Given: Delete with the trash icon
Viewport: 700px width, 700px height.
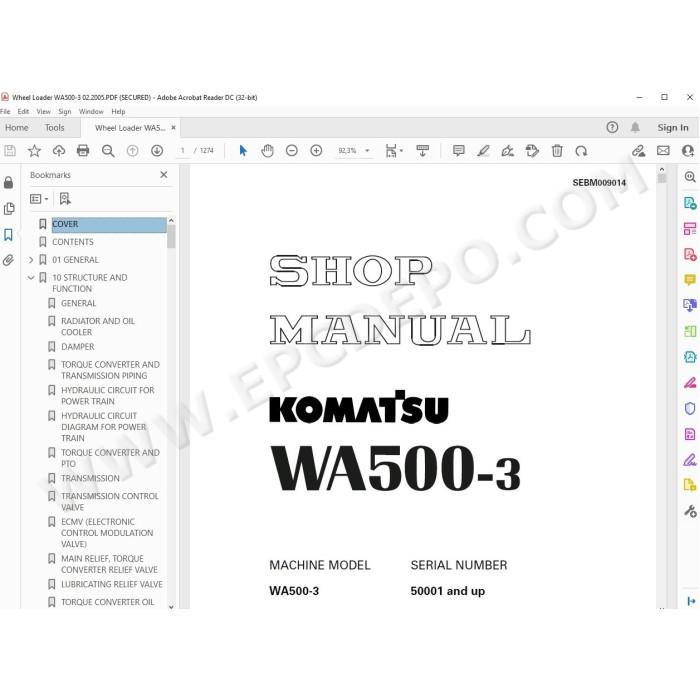Looking at the screenshot, I should click(557, 151).
